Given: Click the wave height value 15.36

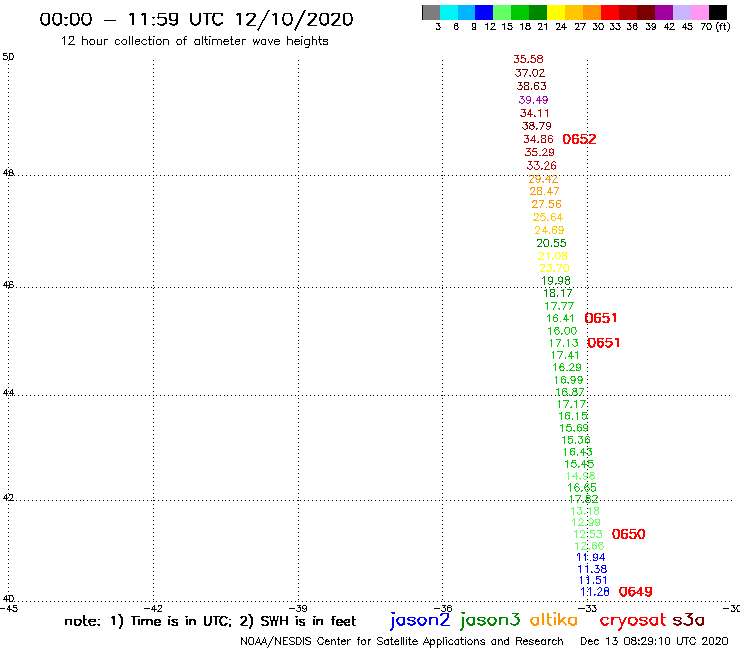Looking at the screenshot, I should coord(576,440).
